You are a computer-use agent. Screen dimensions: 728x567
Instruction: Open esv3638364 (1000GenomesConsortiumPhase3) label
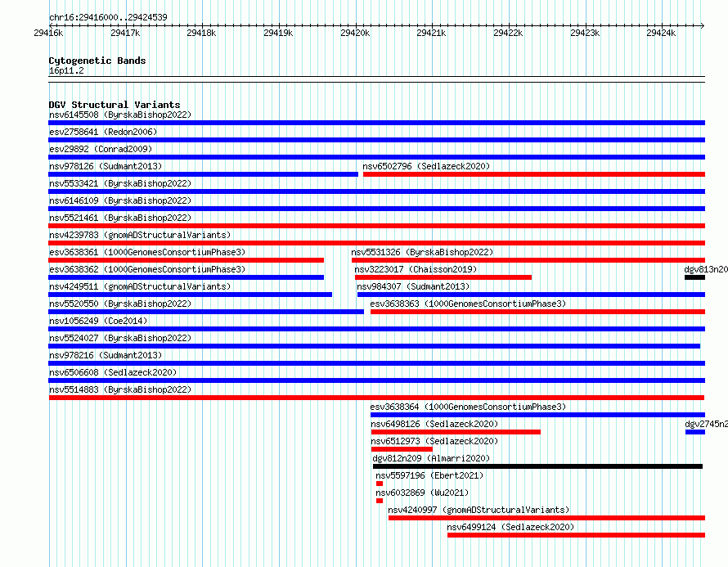coord(468,407)
